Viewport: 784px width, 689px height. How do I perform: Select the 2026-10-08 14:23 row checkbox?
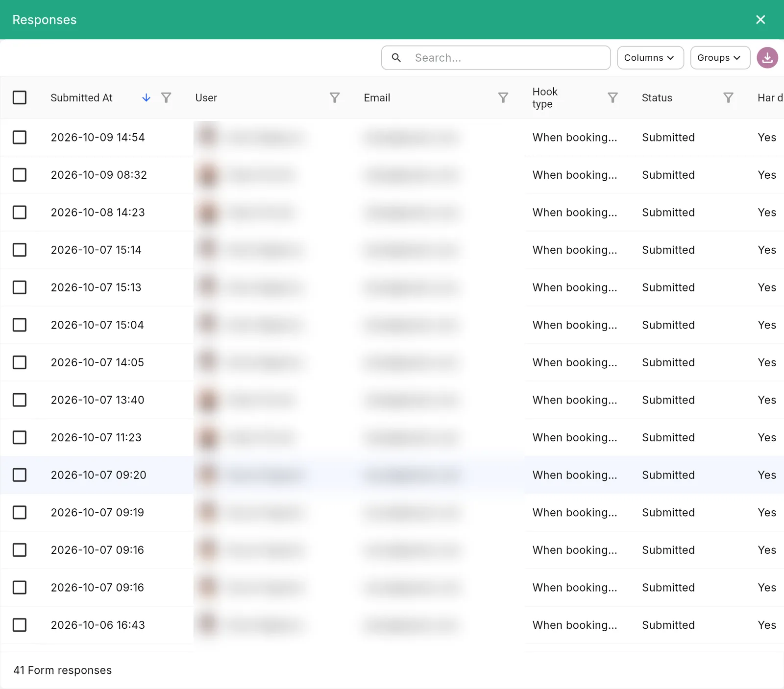pos(20,213)
